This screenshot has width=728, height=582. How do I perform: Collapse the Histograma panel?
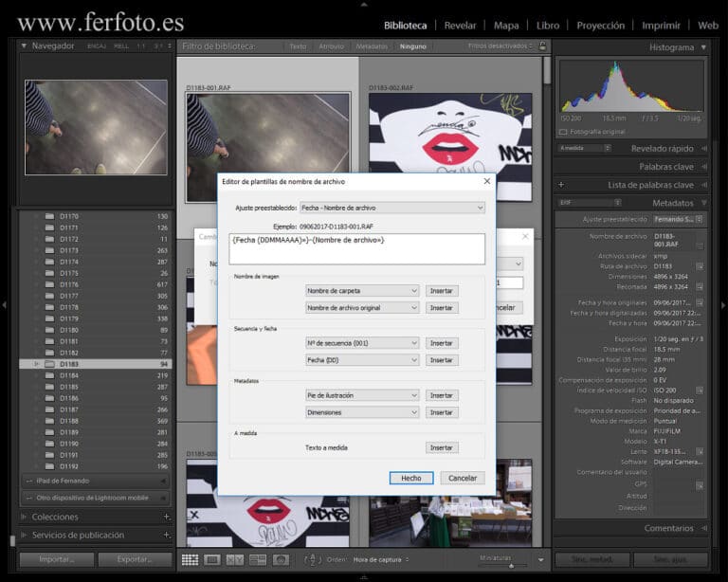[x=703, y=47]
